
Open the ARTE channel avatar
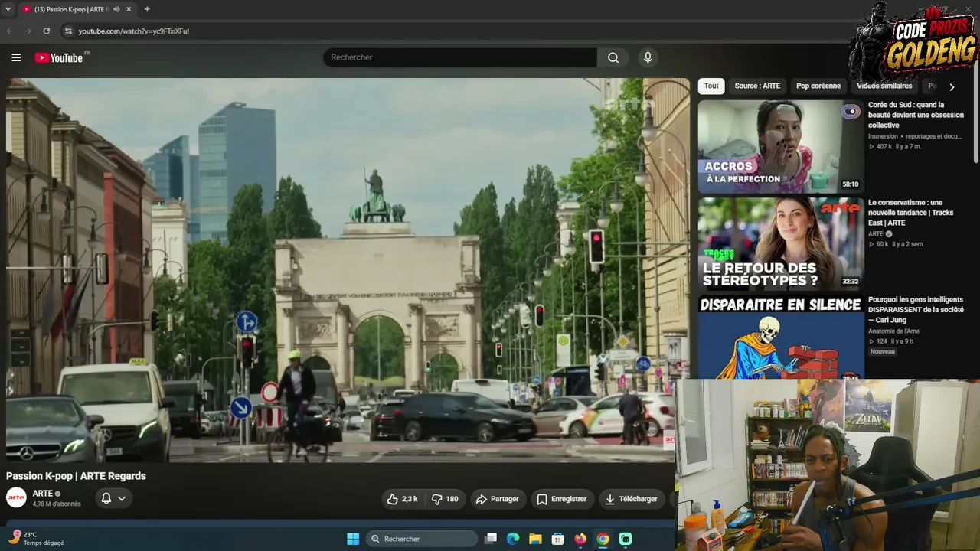click(16, 498)
